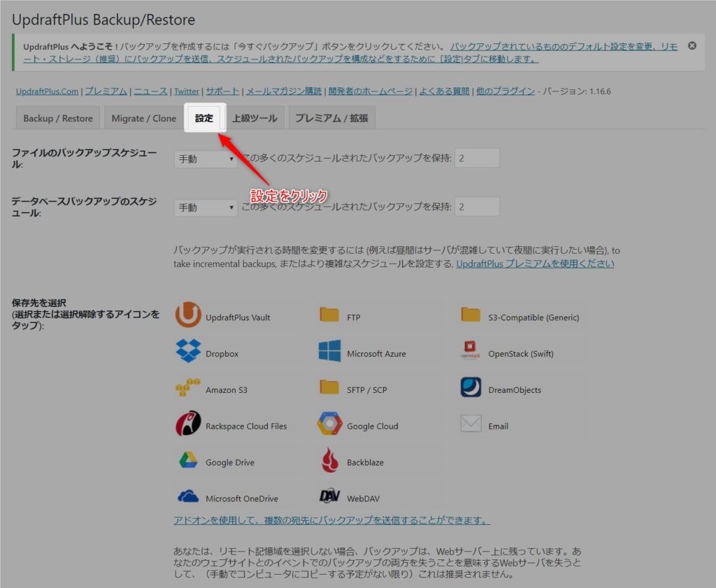Select the Email envelope icon

(471, 424)
